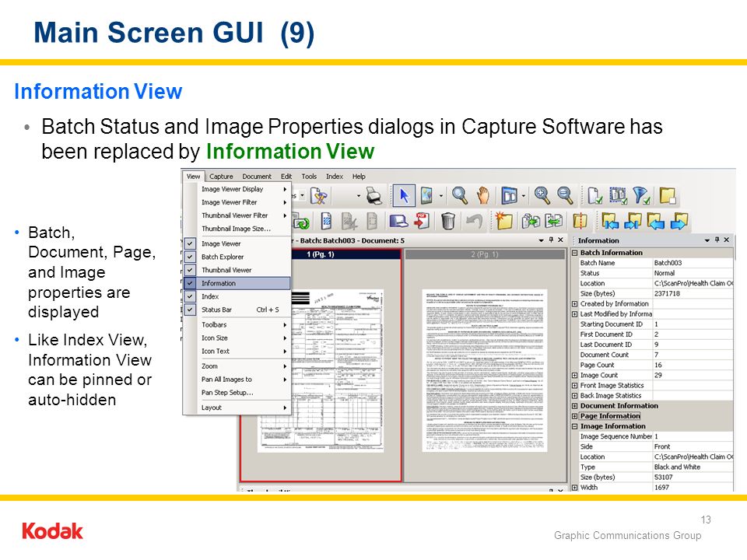This screenshot has height=560, width=747.
Task: Click the two-page layout icon
Action: point(509,196)
